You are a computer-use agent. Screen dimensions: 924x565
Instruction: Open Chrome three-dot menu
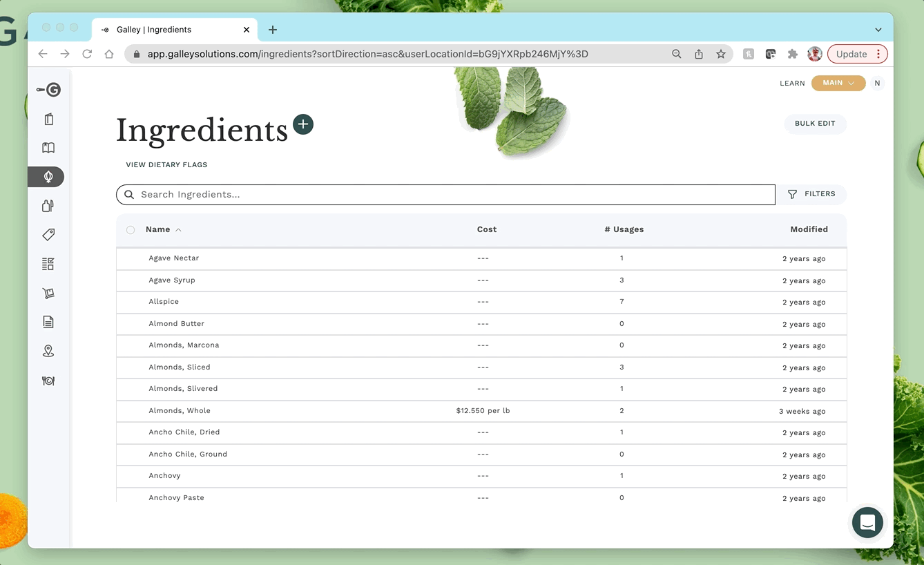pos(878,54)
